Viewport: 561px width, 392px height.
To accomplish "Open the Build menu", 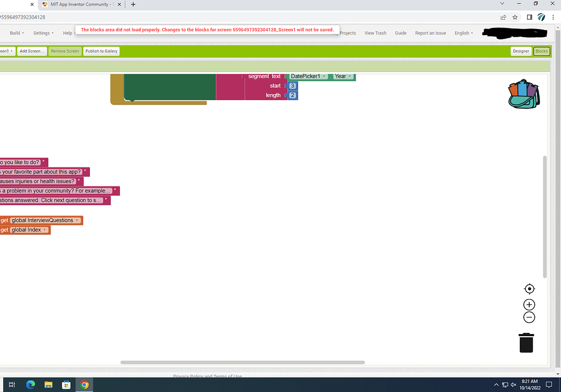I will pos(16,33).
